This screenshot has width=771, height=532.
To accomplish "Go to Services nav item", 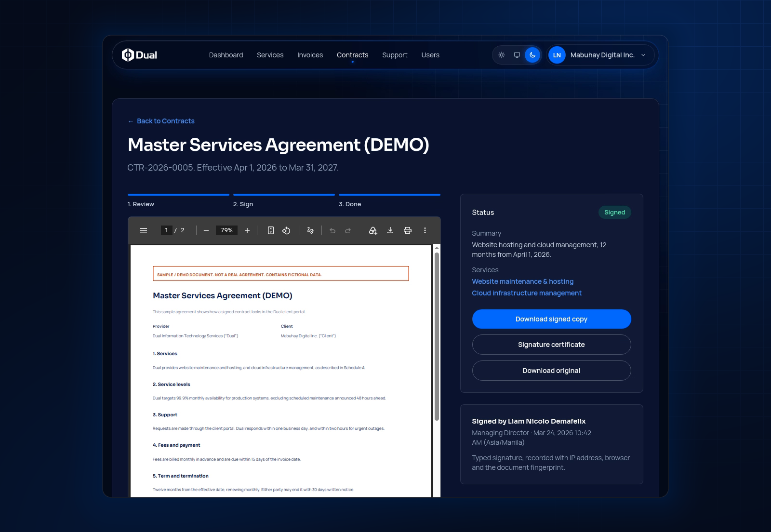I will tap(270, 55).
